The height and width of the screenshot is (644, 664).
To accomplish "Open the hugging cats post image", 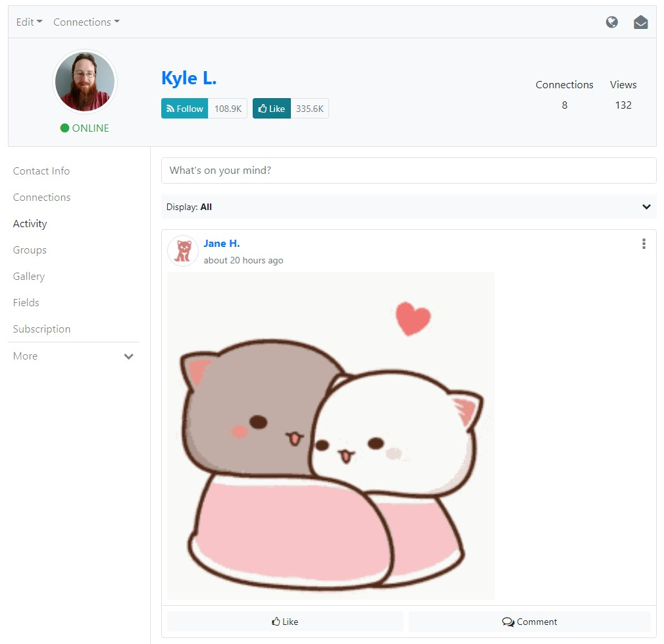I will 331,436.
